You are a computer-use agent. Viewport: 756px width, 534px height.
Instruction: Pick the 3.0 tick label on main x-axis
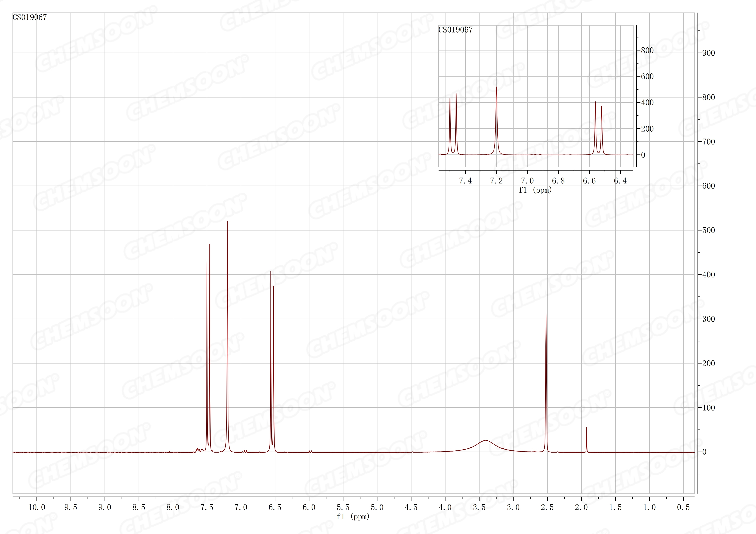[x=513, y=507]
